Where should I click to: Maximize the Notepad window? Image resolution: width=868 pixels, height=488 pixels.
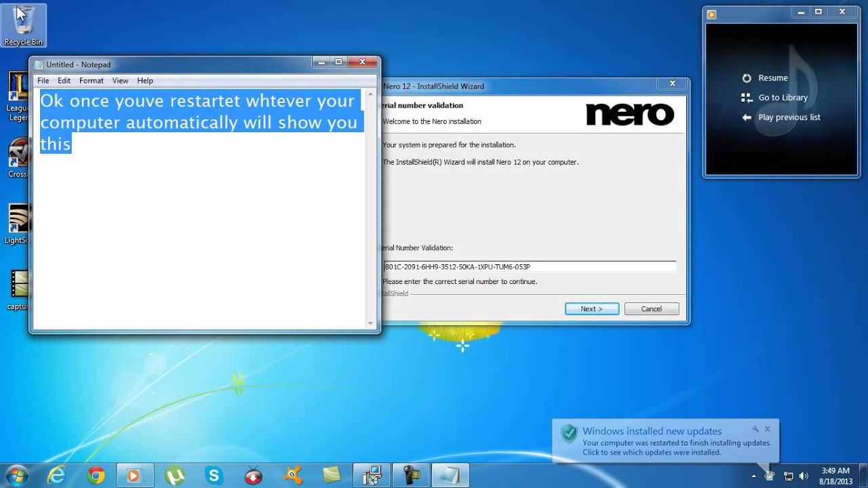[339, 62]
